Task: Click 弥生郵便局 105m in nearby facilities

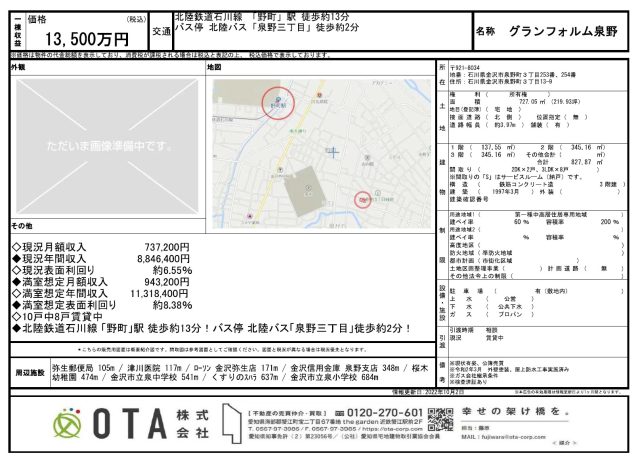Action: click(84, 368)
